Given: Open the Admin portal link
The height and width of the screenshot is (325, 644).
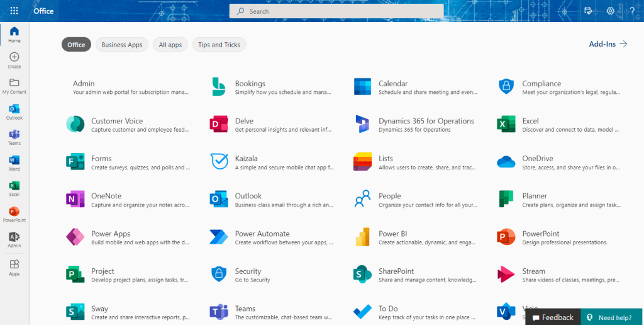Looking at the screenshot, I should pyautogui.click(x=84, y=84).
